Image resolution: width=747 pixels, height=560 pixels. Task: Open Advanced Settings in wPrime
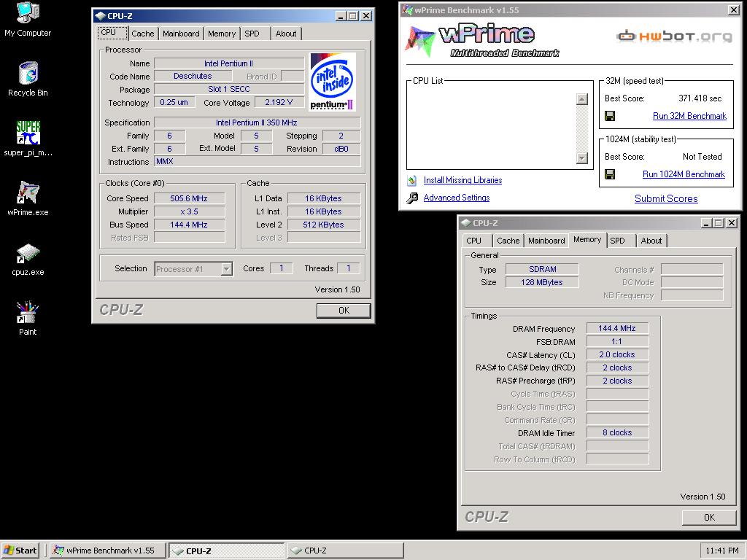pos(457,198)
